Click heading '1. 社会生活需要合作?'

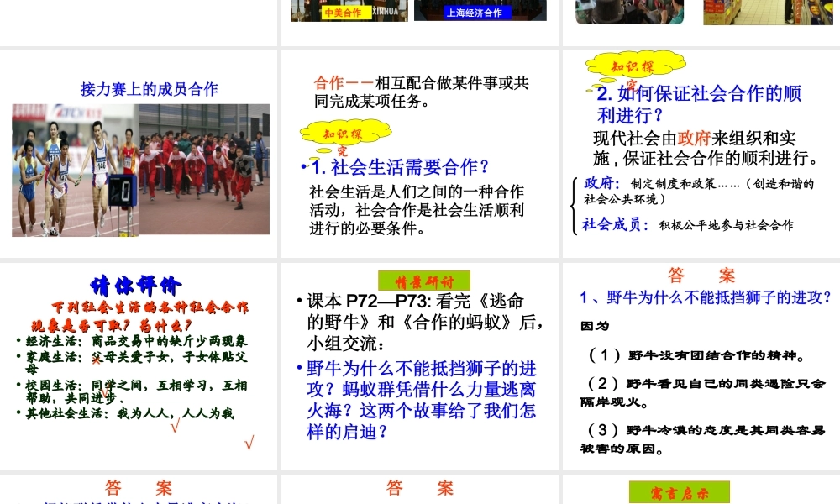tap(400, 167)
